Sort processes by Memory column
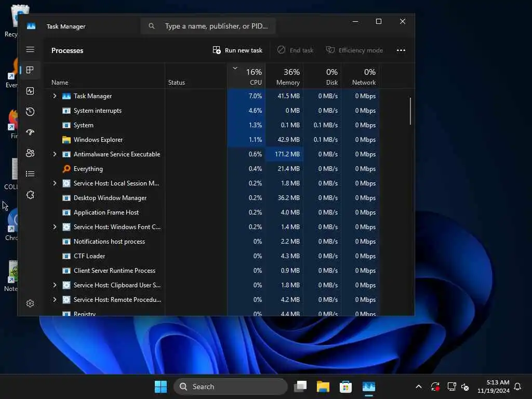The height and width of the screenshot is (399, 532). pos(284,77)
